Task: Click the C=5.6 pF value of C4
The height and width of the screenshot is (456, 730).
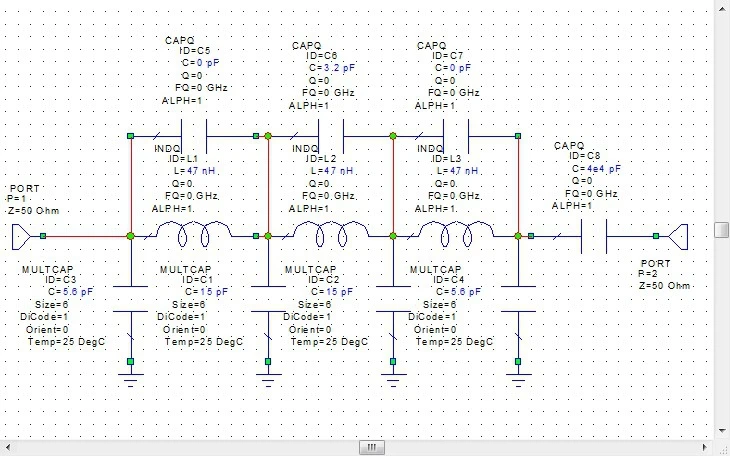Action: pyautogui.click(x=459, y=292)
